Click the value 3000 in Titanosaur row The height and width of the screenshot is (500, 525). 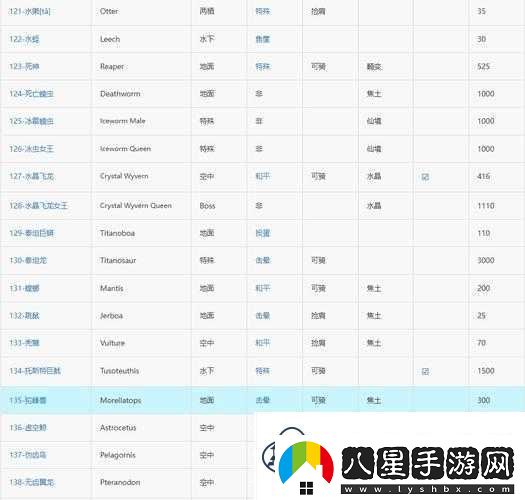coord(485,260)
